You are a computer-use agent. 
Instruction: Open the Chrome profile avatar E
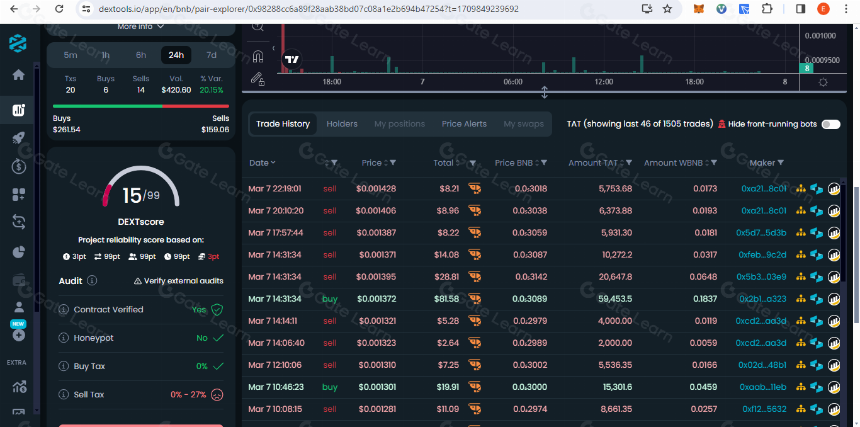pyautogui.click(x=823, y=9)
